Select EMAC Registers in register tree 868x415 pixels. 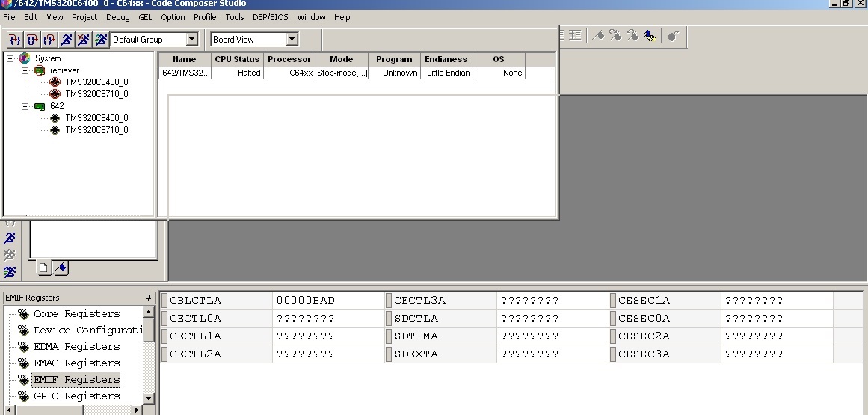77,363
